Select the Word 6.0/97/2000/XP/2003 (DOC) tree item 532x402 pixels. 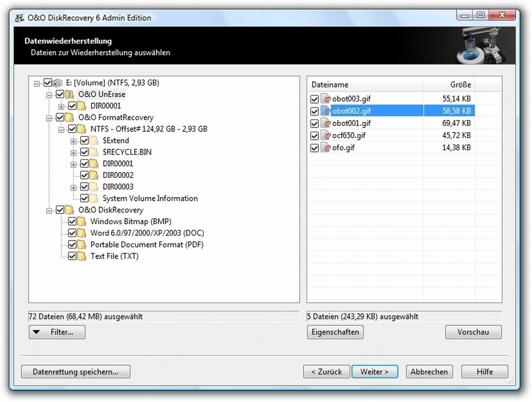(x=147, y=233)
